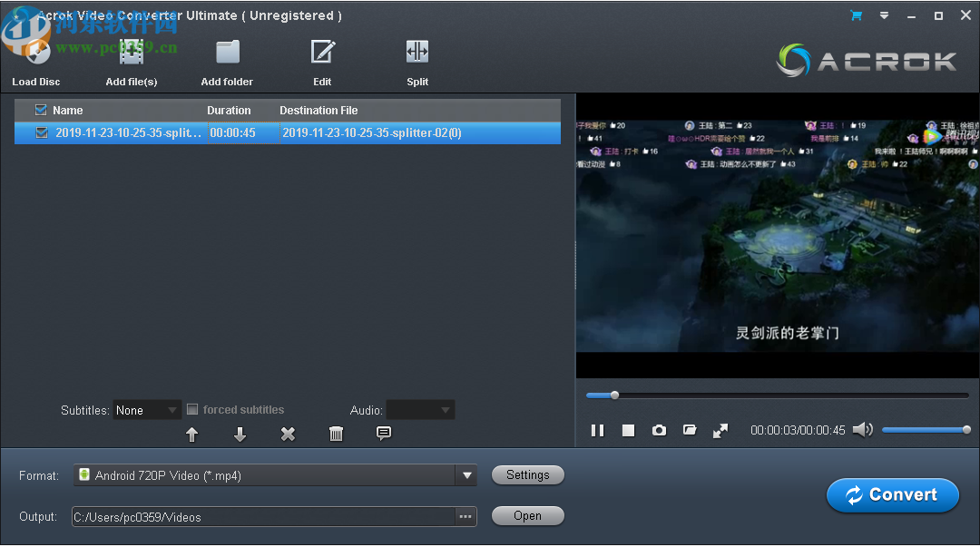This screenshot has height=547, width=980.
Task: Toggle the Name header checkbox
Action: coord(40,109)
